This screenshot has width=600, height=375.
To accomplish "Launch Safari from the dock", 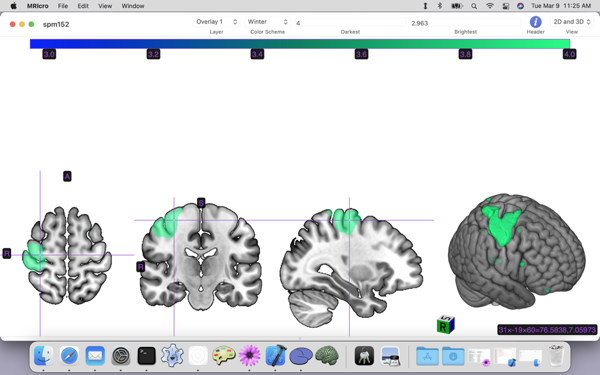I will click(69, 355).
